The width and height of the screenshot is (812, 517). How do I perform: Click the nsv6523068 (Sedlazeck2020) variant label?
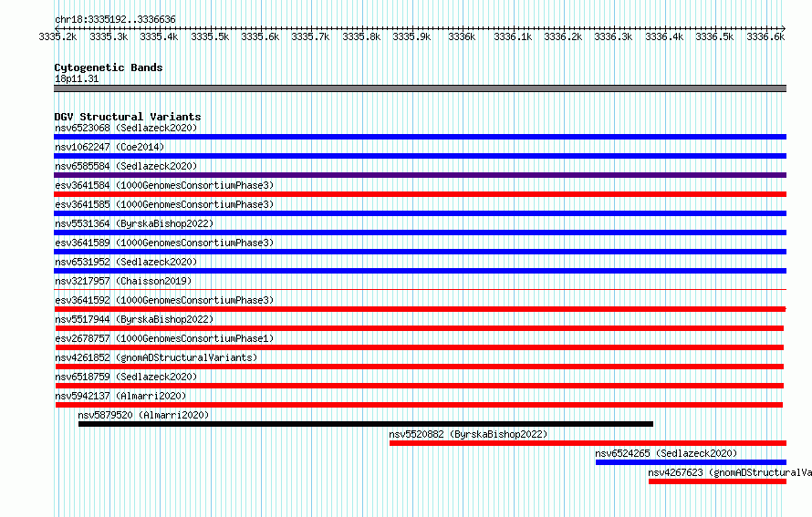click(x=126, y=128)
